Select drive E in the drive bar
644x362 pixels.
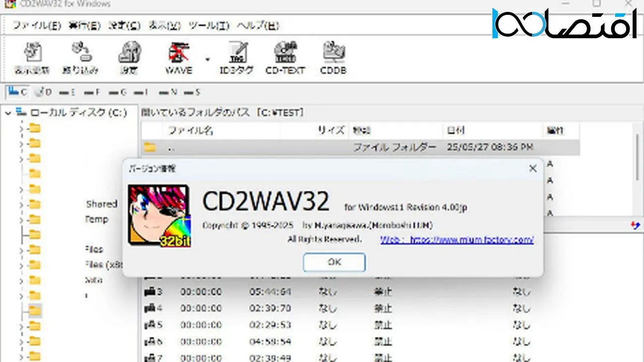[67, 92]
